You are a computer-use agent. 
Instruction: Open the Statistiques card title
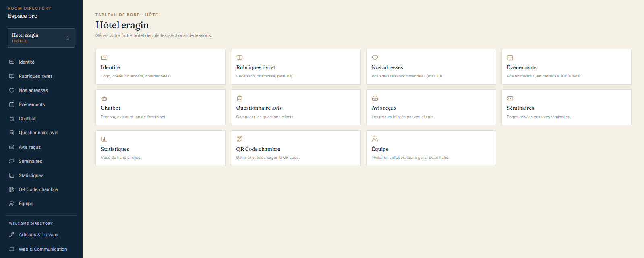tap(115, 149)
